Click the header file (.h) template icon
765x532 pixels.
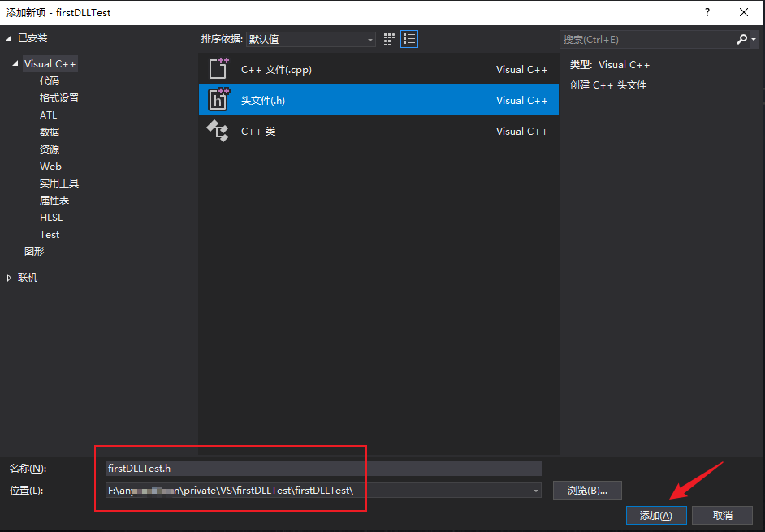tap(218, 100)
